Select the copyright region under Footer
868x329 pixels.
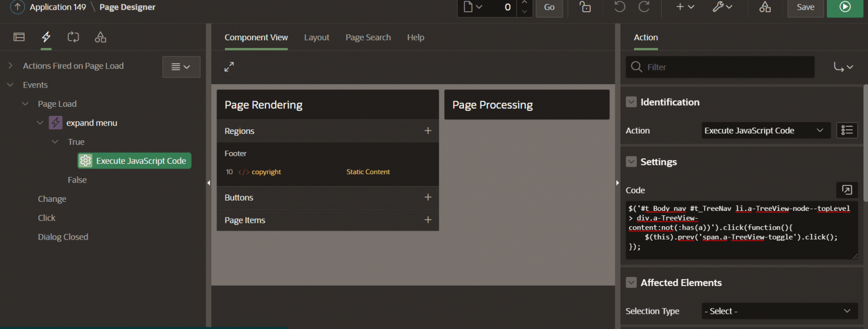pos(266,172)
